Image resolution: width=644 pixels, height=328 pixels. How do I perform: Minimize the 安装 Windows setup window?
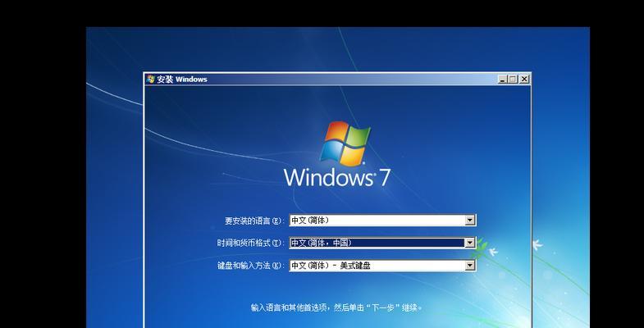point(502,80)
